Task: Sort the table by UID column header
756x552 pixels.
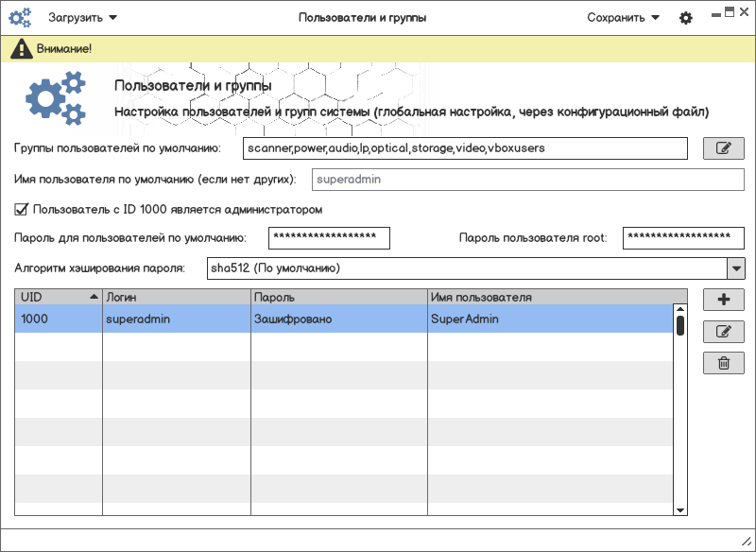Action: pyautogui.click(x=58, y=297)
